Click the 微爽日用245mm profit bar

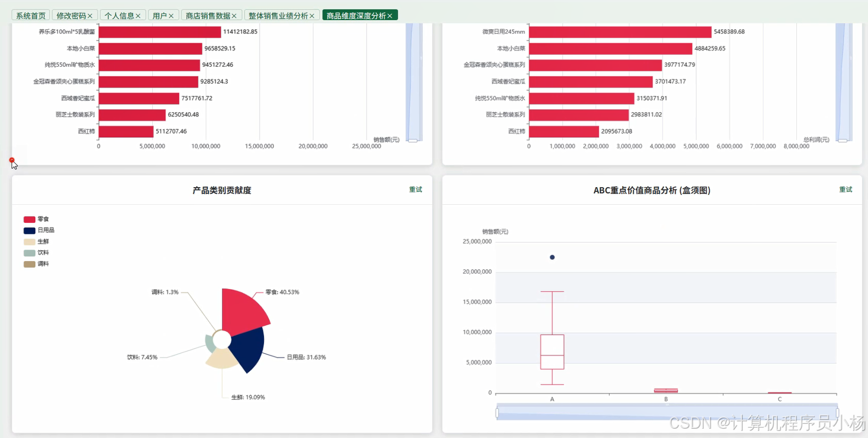[x=620, y=32]
